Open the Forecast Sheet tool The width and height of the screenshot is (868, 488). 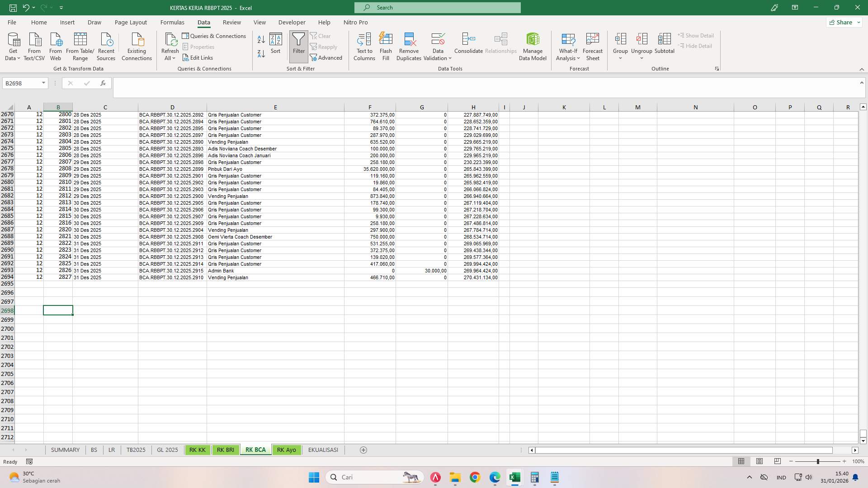pos(592,46)
